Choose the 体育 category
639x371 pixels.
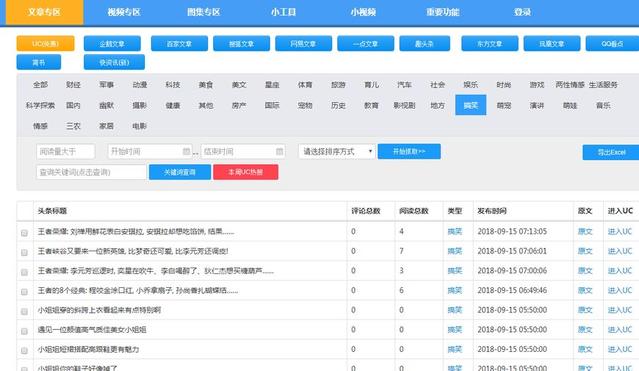tap(305, 85)
